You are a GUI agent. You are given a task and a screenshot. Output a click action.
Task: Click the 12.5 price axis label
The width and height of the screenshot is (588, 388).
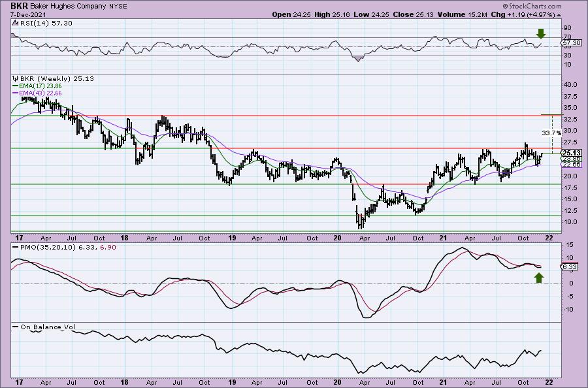(570, 211)
